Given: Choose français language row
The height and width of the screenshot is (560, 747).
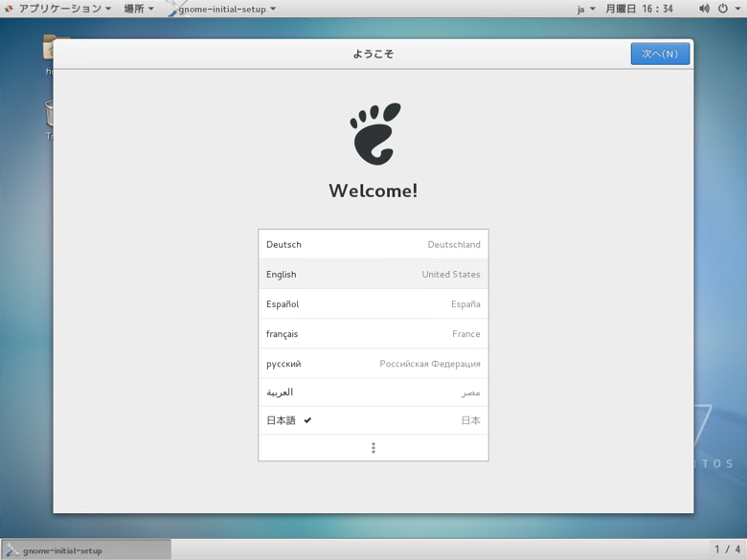Looking at the screenshot, I should point(373,334).
